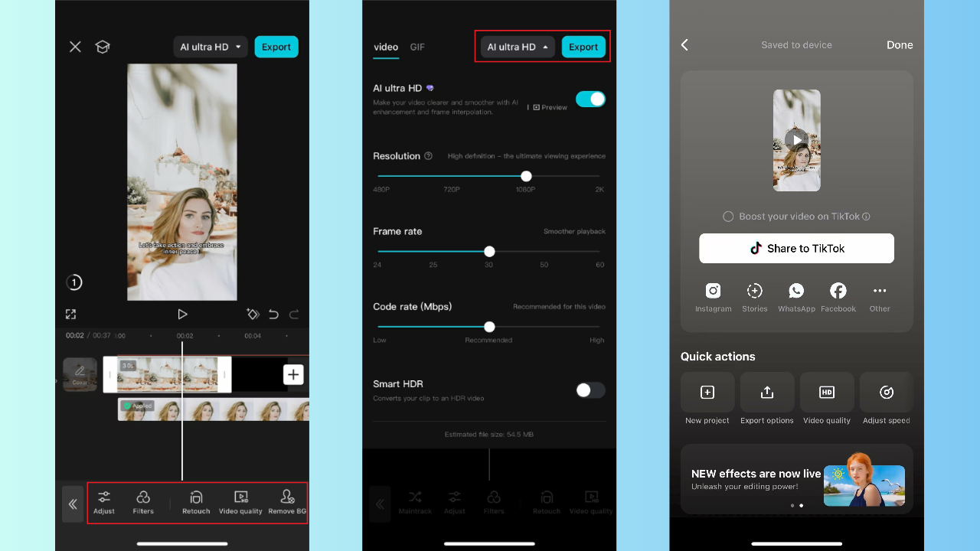Open Export options in Quick actions
This screenshot has height=551, width=980.
click(x=767, y=398)
